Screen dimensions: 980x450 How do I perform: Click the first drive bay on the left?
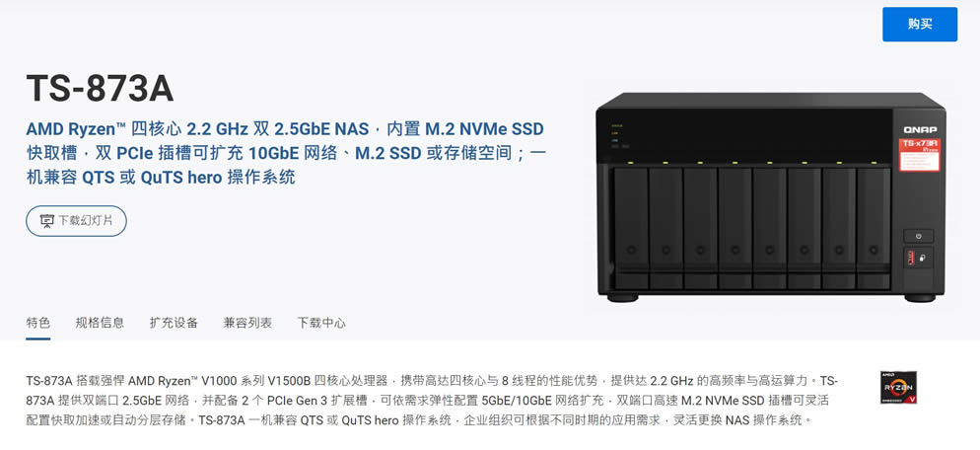631,228
